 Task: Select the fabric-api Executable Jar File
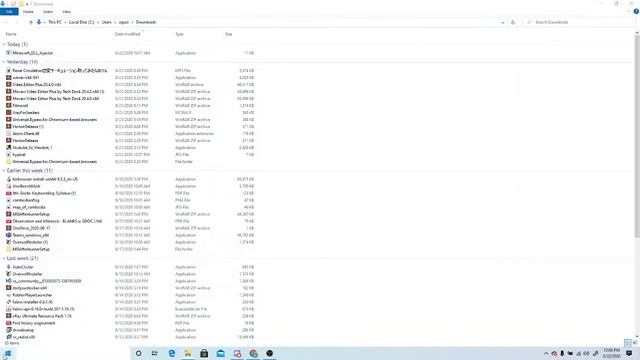coord(43,309)
